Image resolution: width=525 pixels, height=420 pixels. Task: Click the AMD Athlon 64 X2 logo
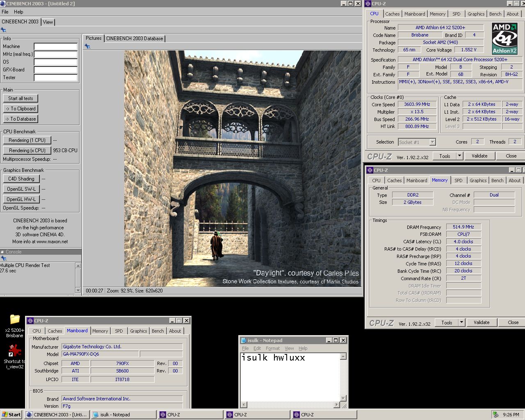pos(504,39)
